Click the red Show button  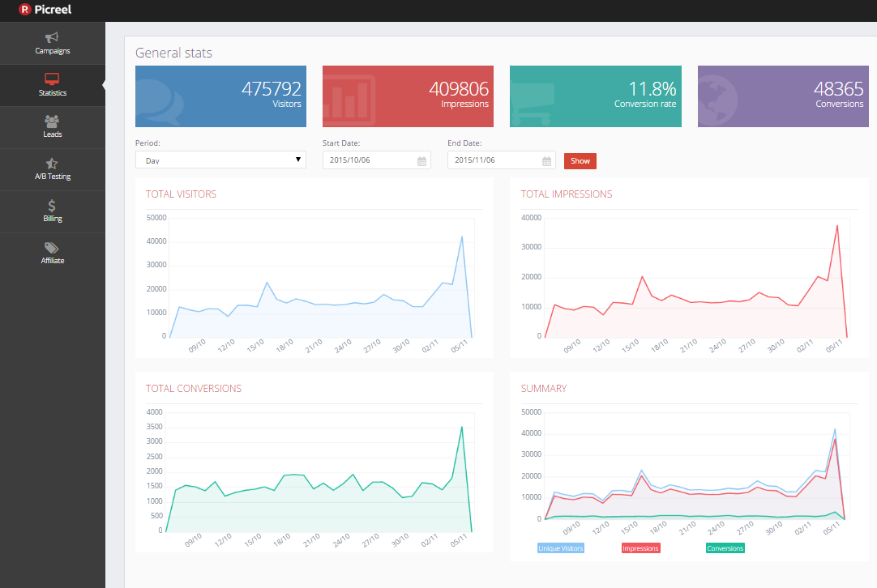580,161
